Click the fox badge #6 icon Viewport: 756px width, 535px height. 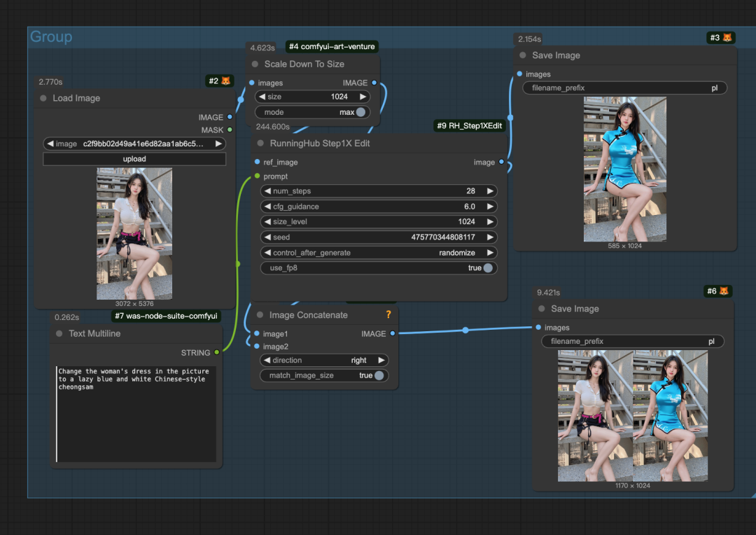point(724,291)
